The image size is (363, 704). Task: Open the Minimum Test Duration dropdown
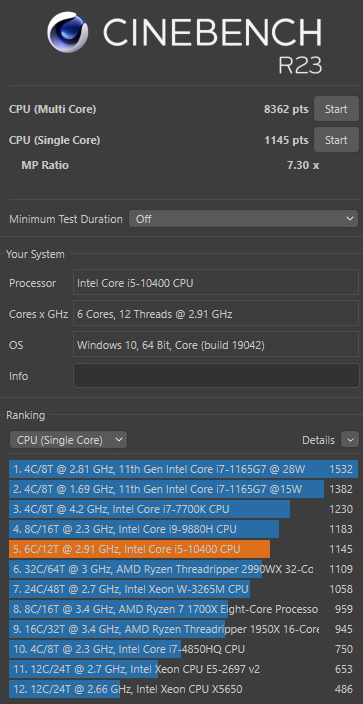pos(244,219)
